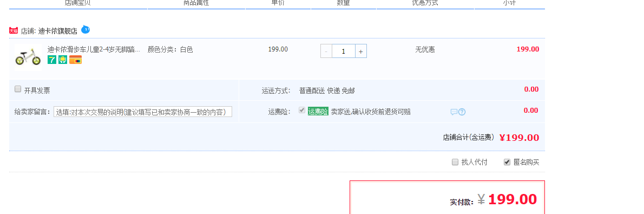The width and height of the screenshot is (644, 214).
Task: Click the speech bubble icon beside shipping insurance
Action: 454,112
